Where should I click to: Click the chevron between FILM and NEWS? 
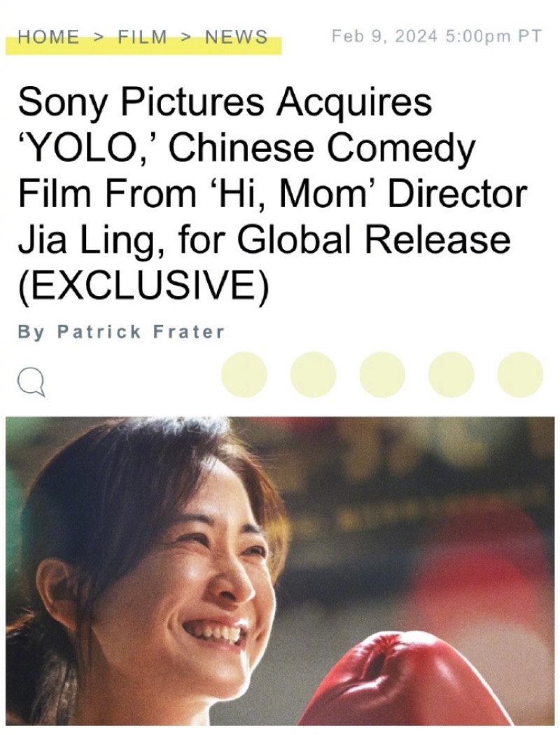(x=186, y=36)
